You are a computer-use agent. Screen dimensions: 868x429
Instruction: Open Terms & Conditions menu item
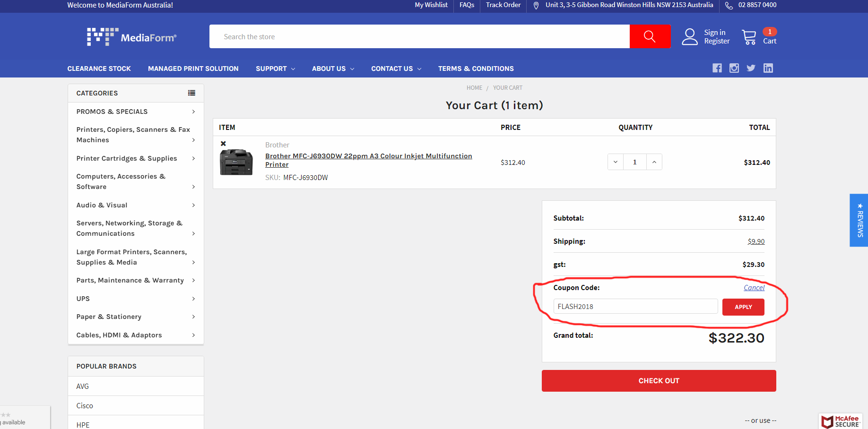click(x=476, y=69)
